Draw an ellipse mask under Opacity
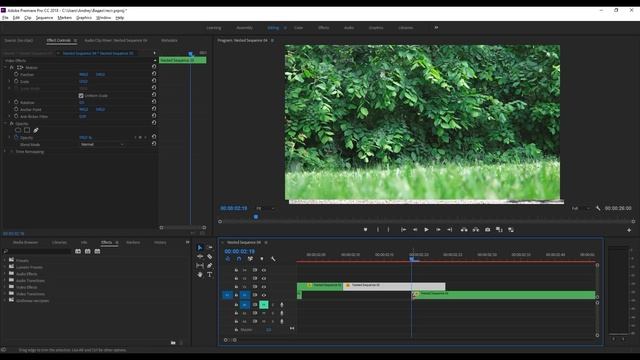Image resolution: width=640 pixels, height=360 pixels. (x=18, y=131)
